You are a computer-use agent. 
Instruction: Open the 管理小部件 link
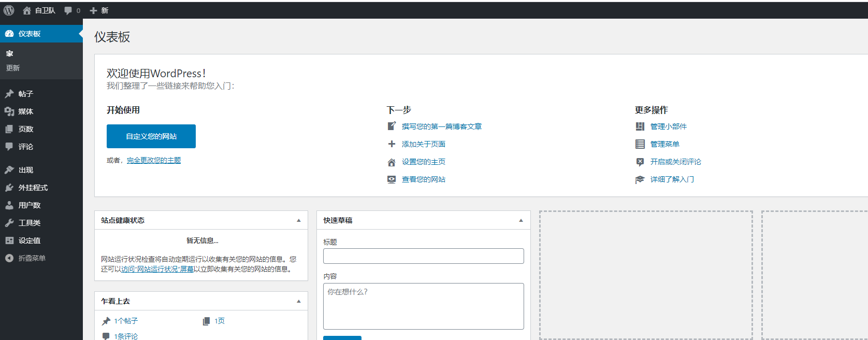669,126
